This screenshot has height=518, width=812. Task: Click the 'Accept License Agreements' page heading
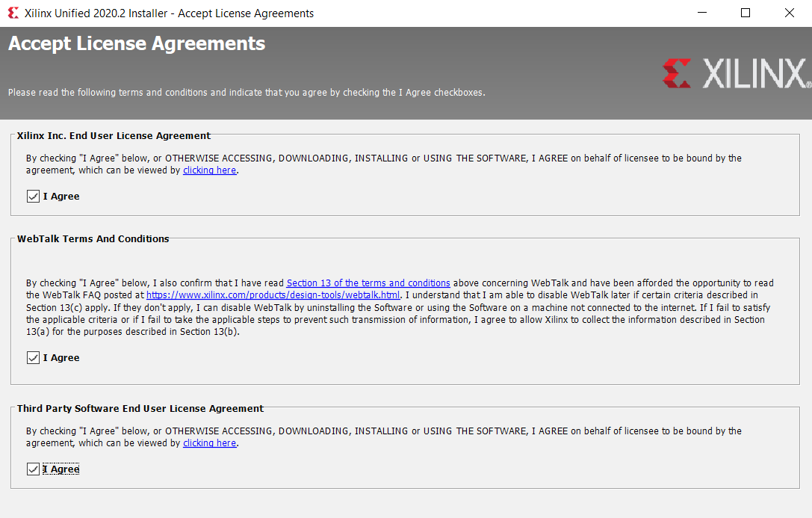point(137,43)
